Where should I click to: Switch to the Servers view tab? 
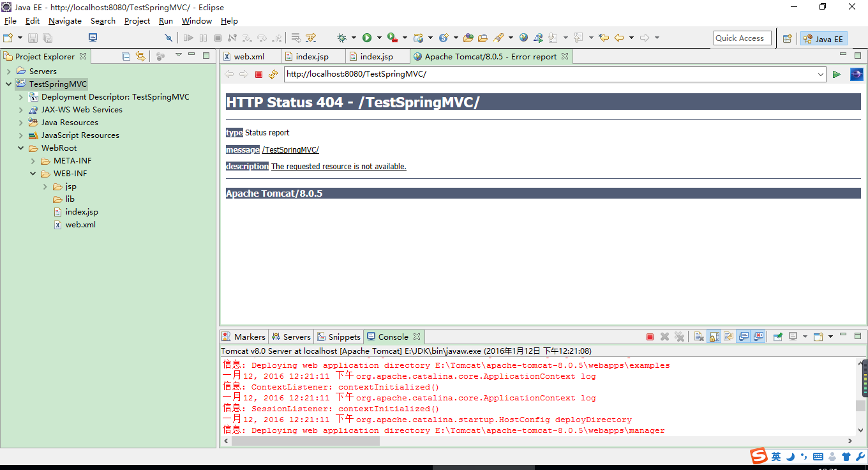pos(291,337)
